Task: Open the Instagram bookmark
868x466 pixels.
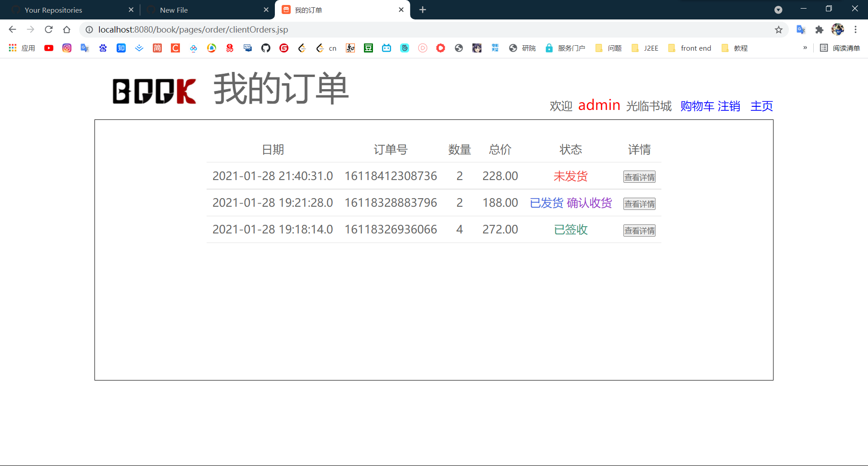Action: pyautogui.click(x=67, y=48)
